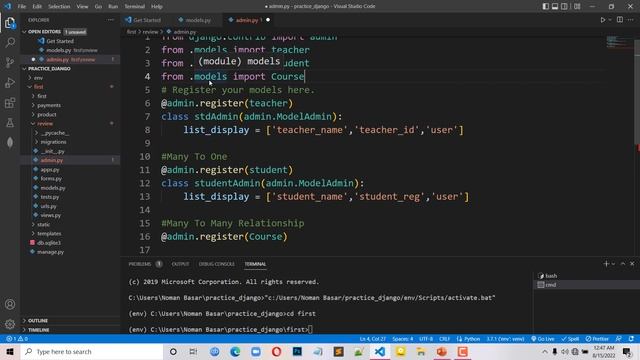Image resolution: width=640 pixels, height=360 pixels.
Task: Open the Manage gear icon
Action: [x=10, y=324]
